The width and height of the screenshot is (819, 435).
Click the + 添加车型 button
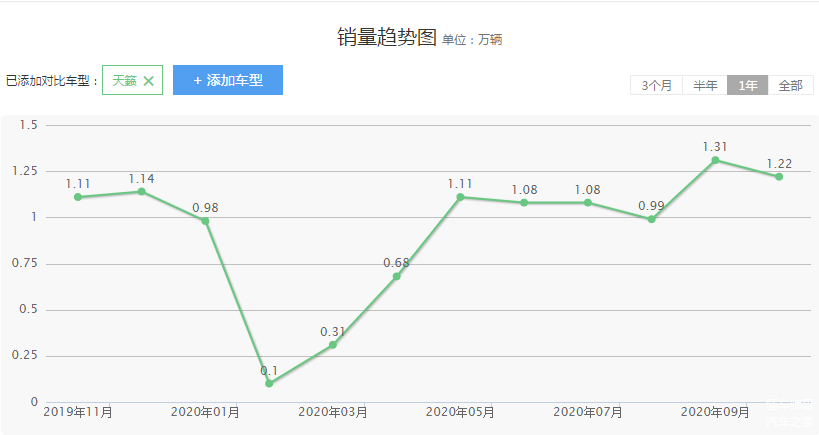[228, 80]
